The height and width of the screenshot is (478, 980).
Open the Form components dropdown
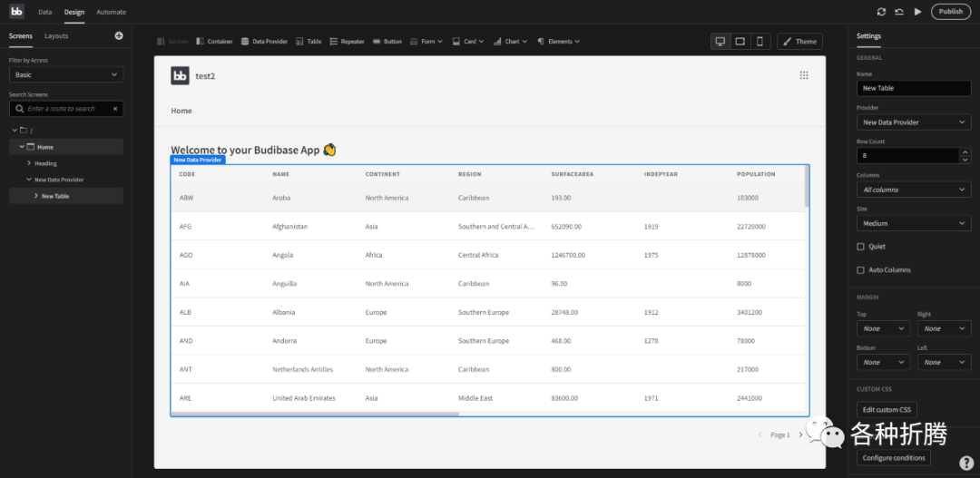426,41
